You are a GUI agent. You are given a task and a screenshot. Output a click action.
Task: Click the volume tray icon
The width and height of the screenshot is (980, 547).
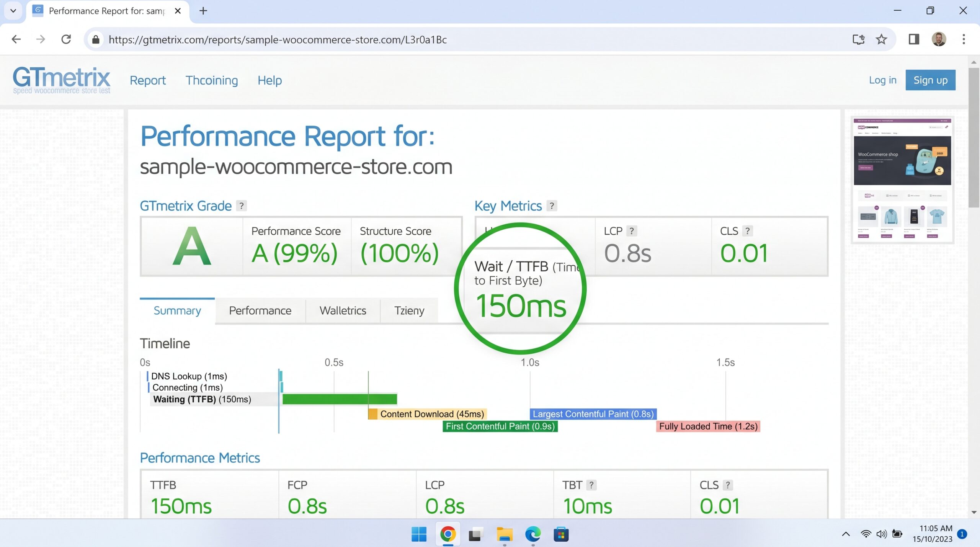(x=882, y=534)
